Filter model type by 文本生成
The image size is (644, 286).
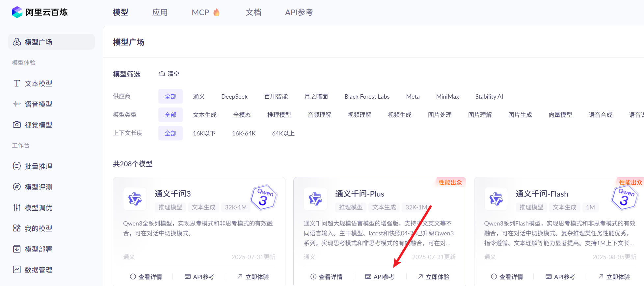click(x=205, y=115)
